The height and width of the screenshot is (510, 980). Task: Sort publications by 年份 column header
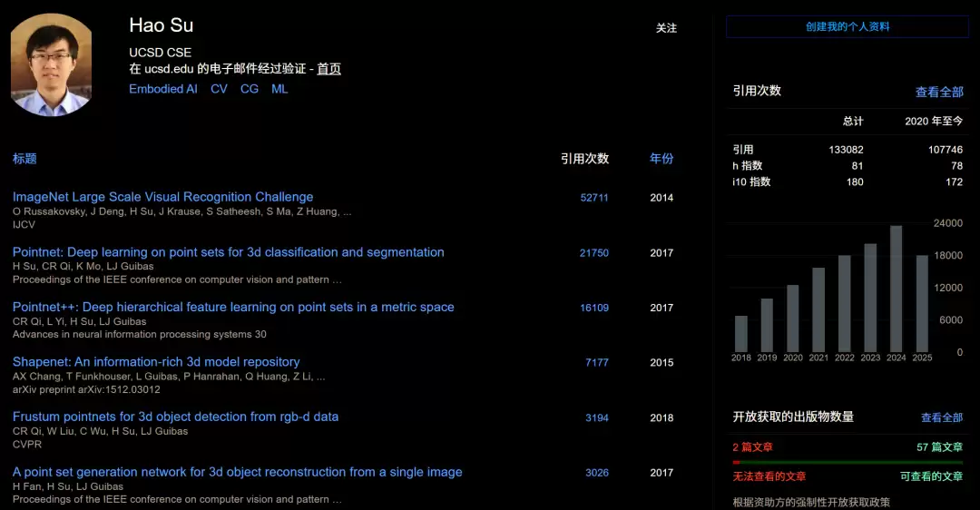pyautogui.click(x=661, y=159)
